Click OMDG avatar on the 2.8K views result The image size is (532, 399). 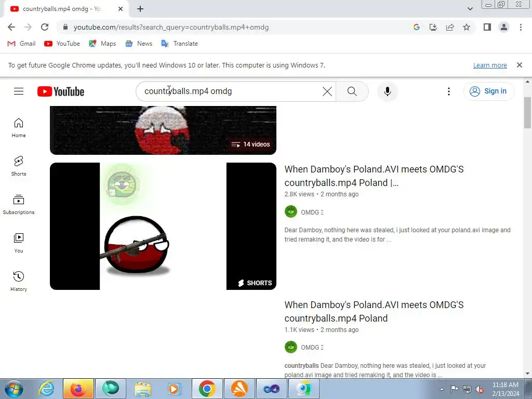click(x=291, y=212)
